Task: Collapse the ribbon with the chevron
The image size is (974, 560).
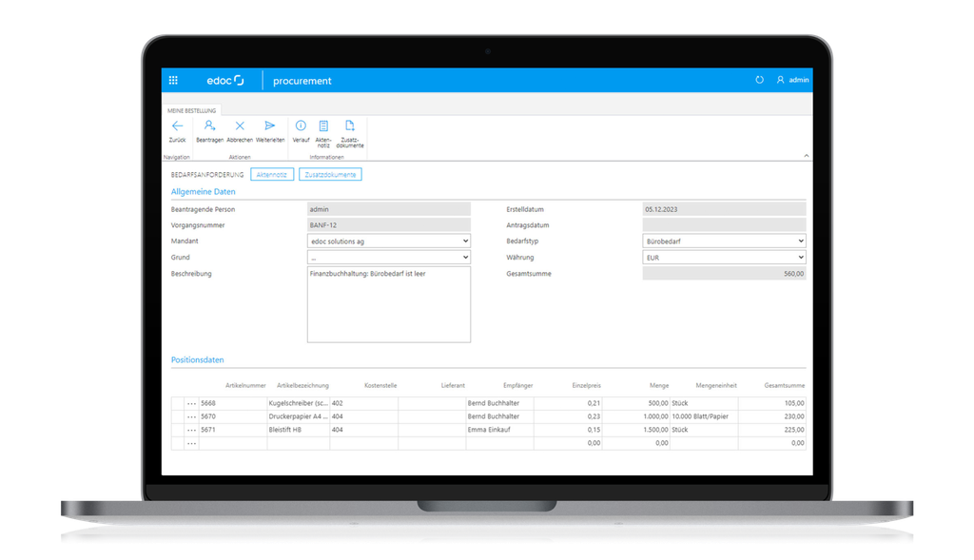Action: [807, 156]
